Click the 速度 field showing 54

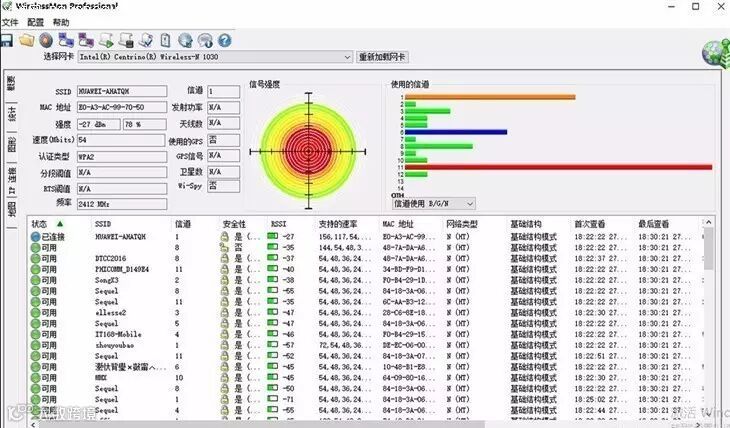(122, 140)
